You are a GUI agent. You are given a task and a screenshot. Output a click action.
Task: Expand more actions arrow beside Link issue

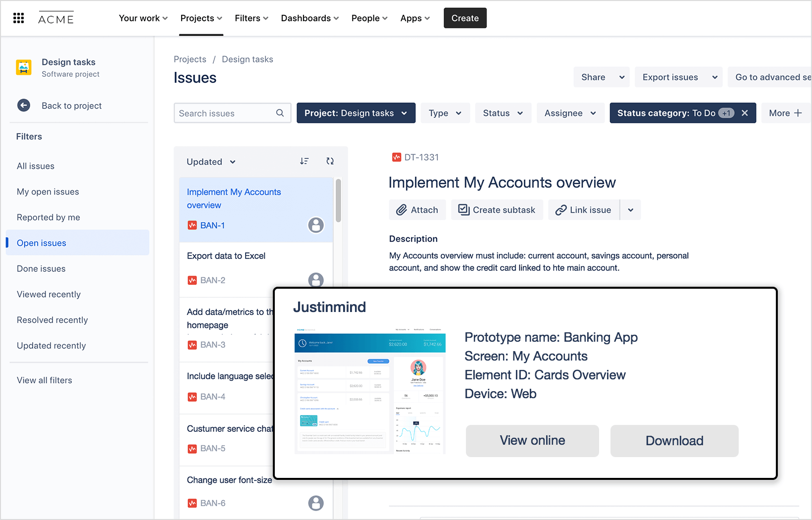[630, 210]
